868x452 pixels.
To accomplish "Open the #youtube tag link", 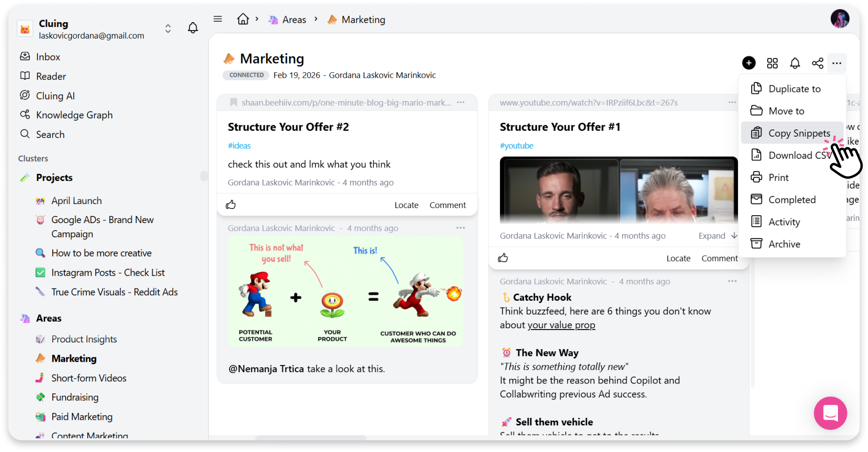I will tap(516, 146).
